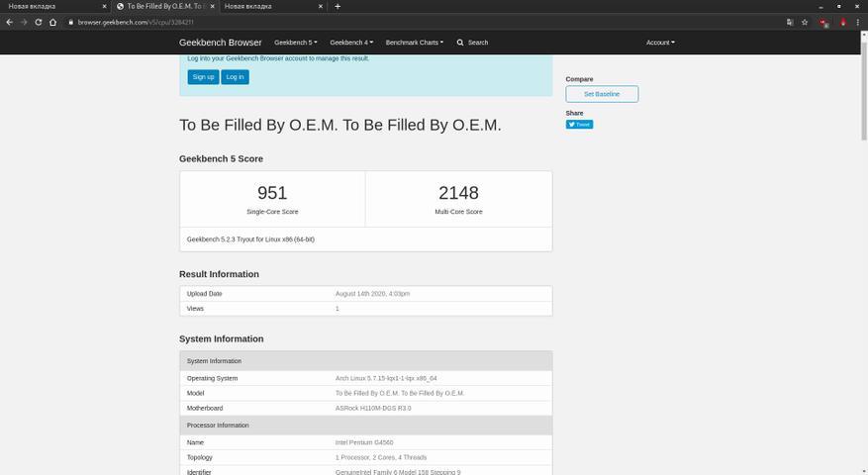Viewport: 868px width, 475px height.
Task: Click the Intel Pentium G4560 name value
Action: [x=364, y=443]
